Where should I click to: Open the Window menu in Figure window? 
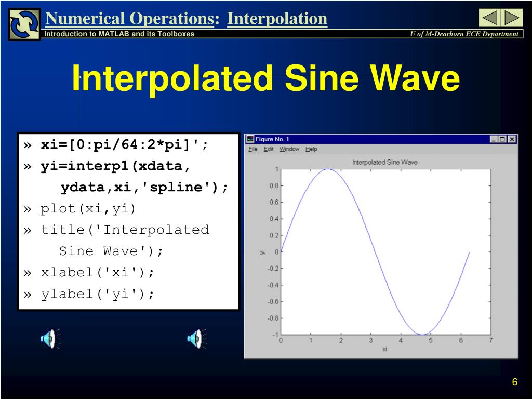click(x=289, y=149)
